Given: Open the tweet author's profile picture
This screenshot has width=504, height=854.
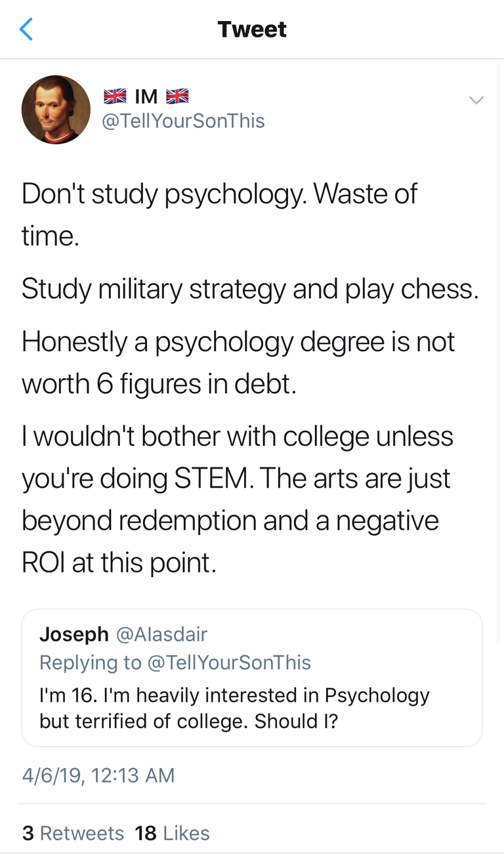Looking at the screenshot, I should point(56,110).
